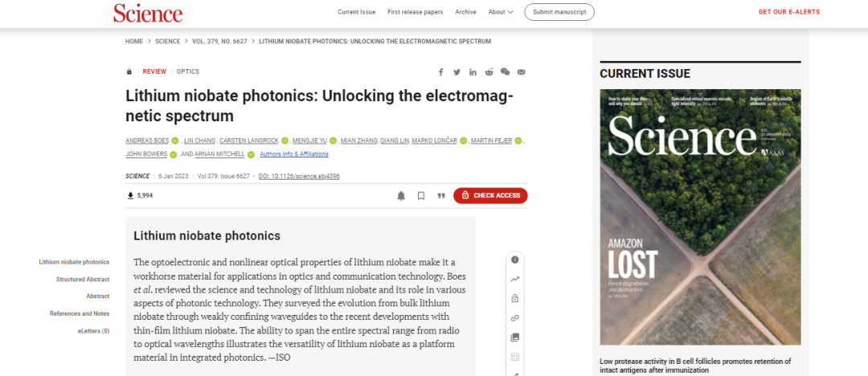868x376 pixels.
Task: Share through WeChat icon
Action: 505,72
